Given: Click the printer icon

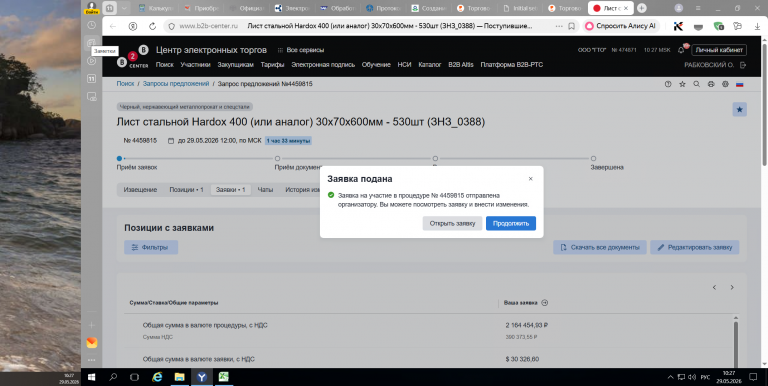Looking at the screenshot, I should coord(711,84).
